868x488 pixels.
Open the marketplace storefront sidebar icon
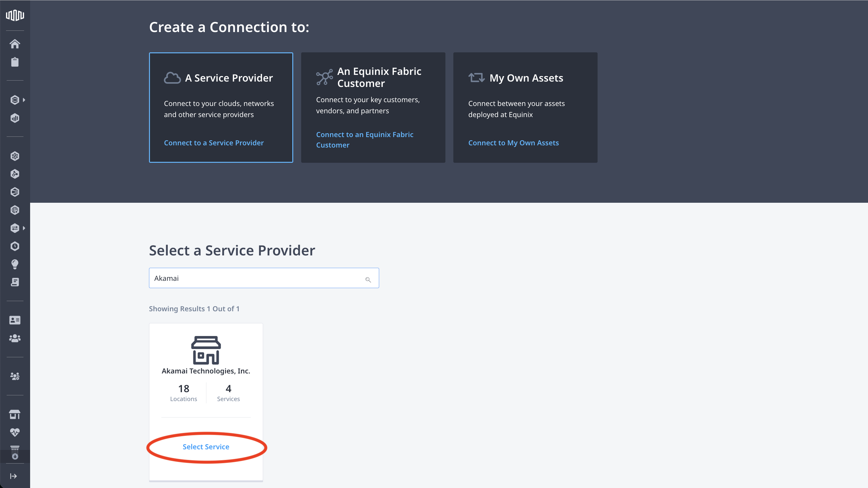pyautogui.click(x=15, y=414)
